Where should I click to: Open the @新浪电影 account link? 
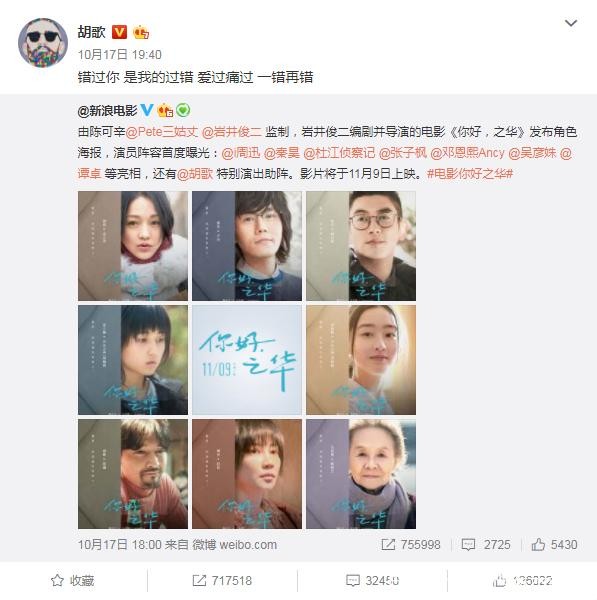point(107,111)
